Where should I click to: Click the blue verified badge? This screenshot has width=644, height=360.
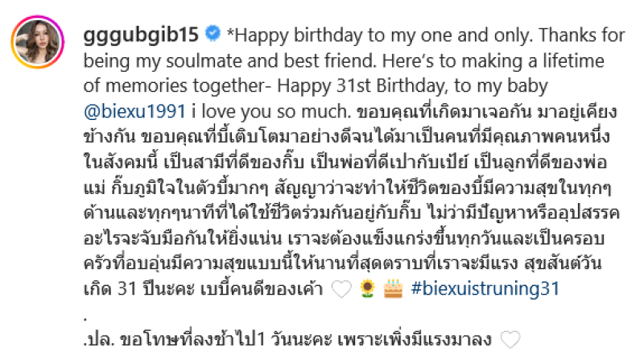pyautogui.click(x=213, y=33)
